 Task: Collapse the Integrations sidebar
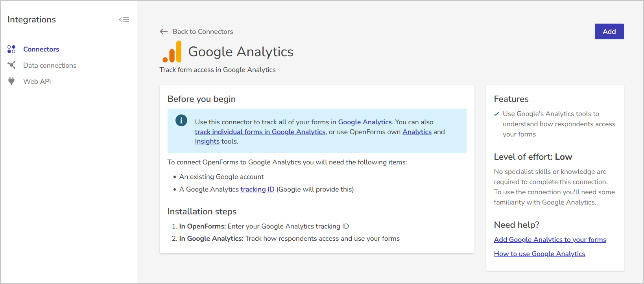click(124, 19)
